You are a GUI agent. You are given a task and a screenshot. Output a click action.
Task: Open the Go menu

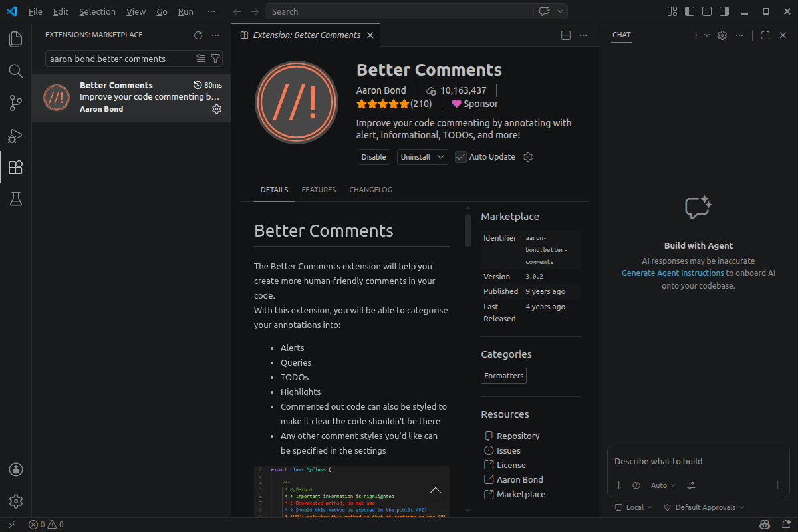point(162,11)
